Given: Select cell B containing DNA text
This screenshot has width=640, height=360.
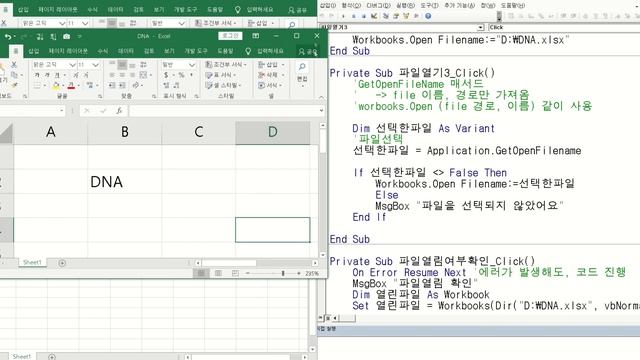Looking at the screenshot, I should tap(124, 182).
